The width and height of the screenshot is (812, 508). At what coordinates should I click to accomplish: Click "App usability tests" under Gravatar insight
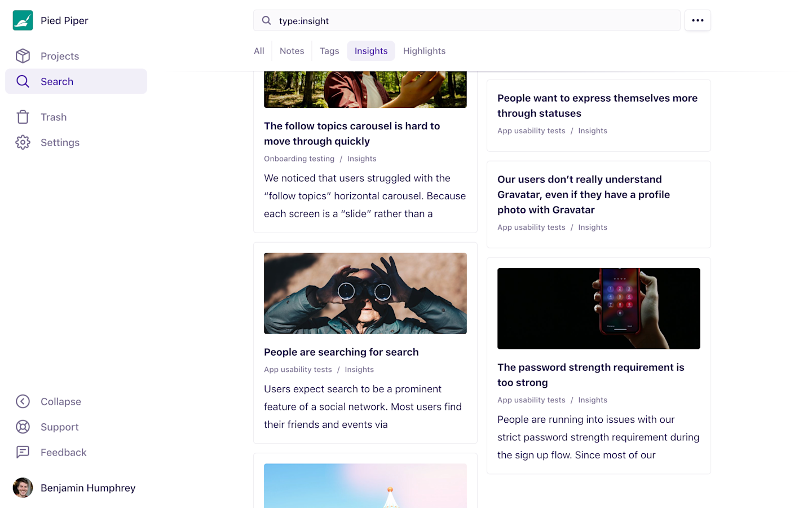[x=531, y=227]
